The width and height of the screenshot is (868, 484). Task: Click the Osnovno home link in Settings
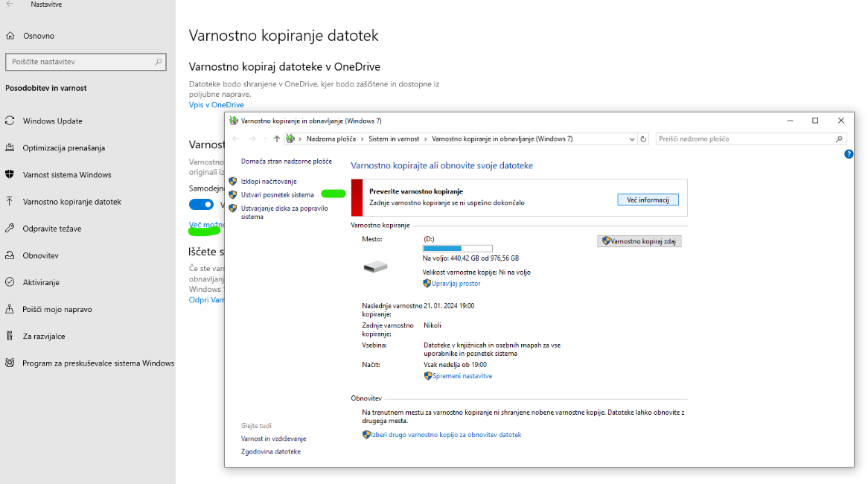tap(39, 36)
